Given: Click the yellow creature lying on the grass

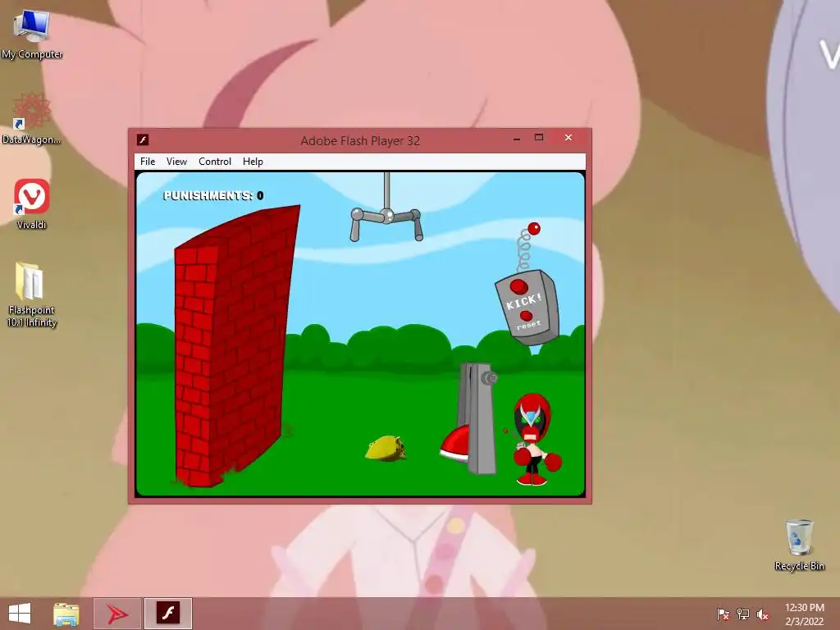Looking at the screenshot, I should coord(386,449).
